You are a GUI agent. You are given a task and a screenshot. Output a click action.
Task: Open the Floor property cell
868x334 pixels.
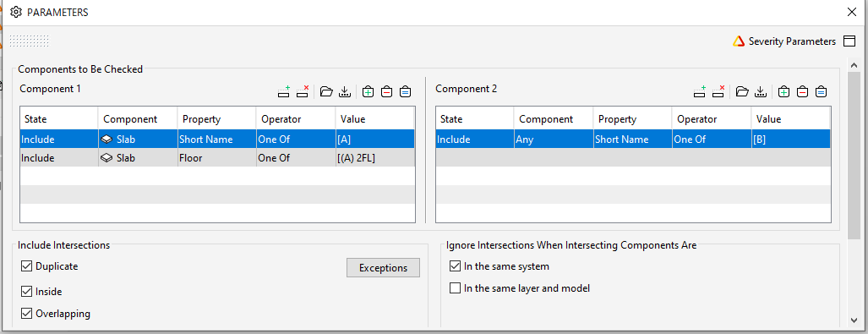(x=216, y=158)
